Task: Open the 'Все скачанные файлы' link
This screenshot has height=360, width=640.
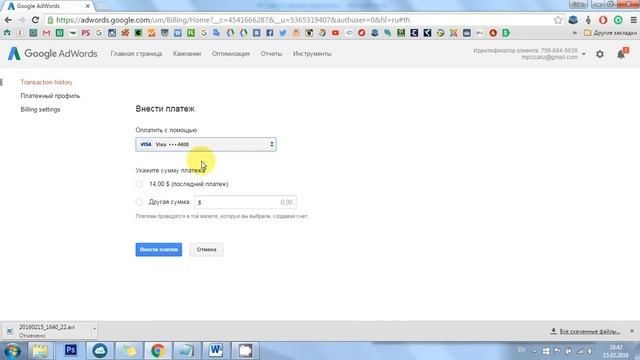Action: click(589, 331)
